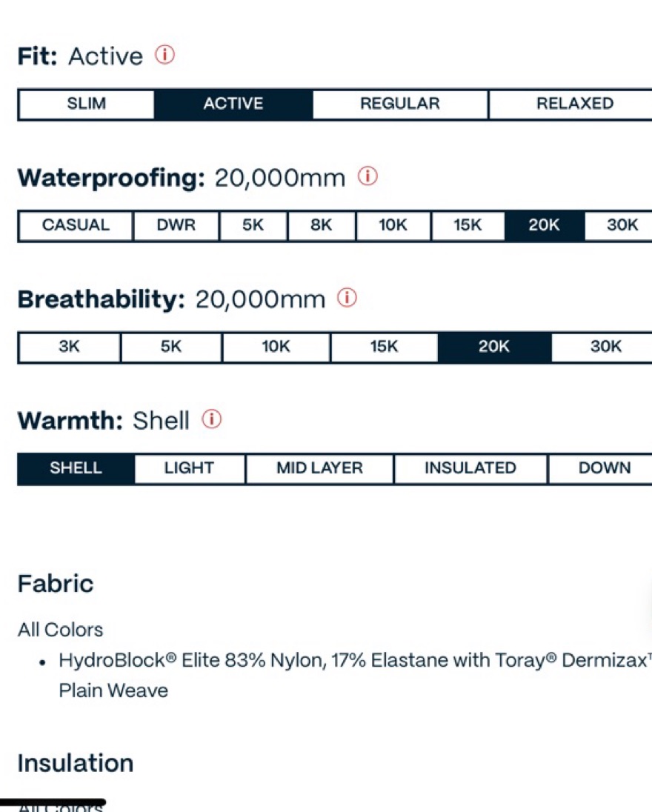This screenshot has height=812, width=652.
Task: Choose DOWN warmth level
Action: (601, 468)
